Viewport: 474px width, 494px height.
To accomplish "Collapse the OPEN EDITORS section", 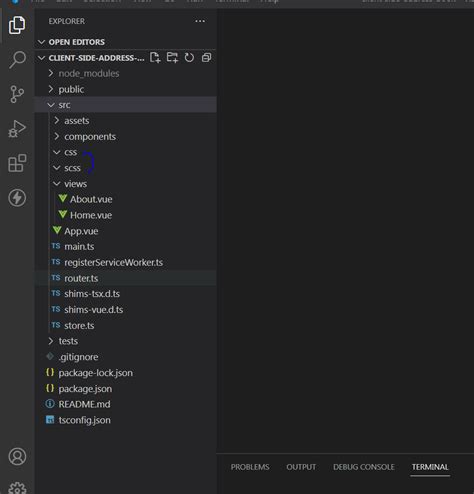I will point(41,42).
